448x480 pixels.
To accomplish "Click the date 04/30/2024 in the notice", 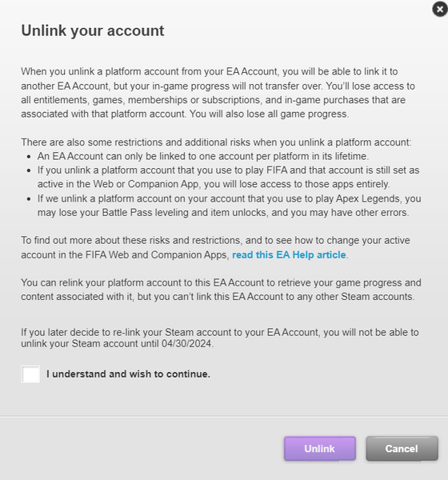I will pyautogui.click(x=186, y=344).
